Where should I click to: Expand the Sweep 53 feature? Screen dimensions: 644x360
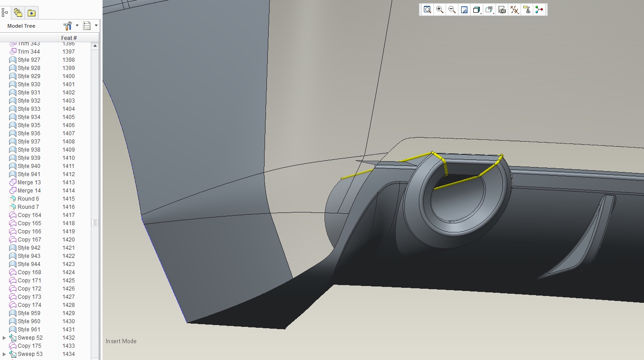(5, 354)
